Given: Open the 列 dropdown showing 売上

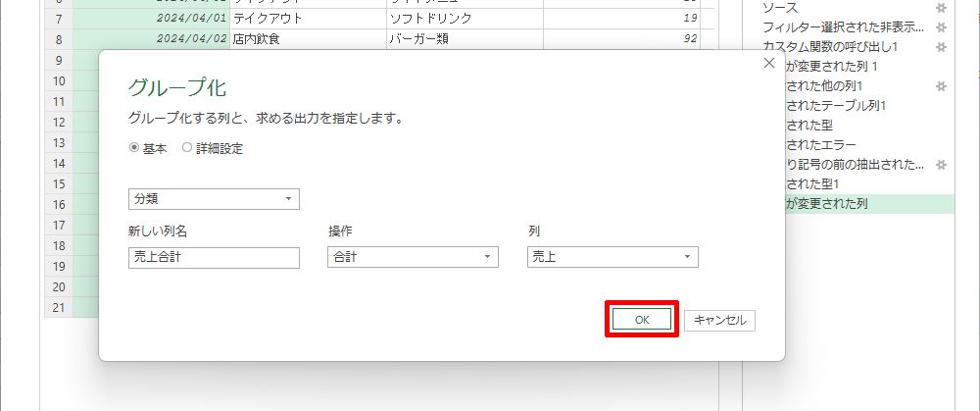Looking at the screenshot, I should click(612, 257).
